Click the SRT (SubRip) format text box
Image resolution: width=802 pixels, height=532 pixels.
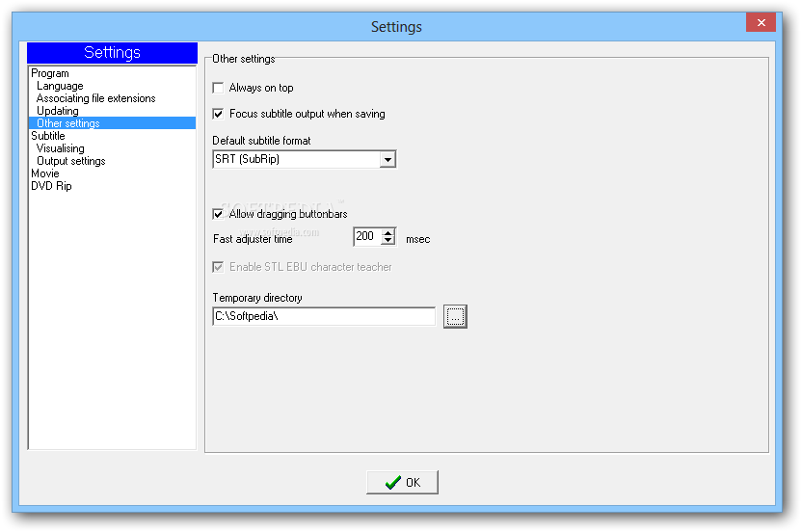click(x=297, y=160)
